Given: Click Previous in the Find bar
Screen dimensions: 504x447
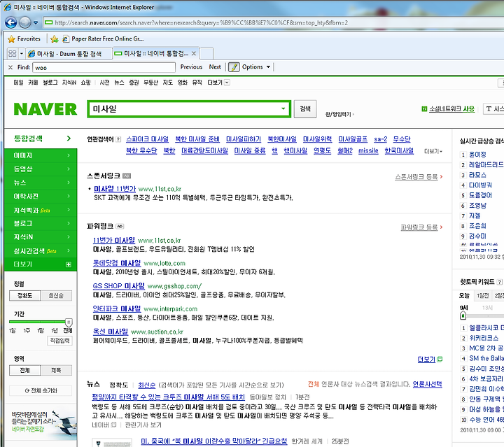Looking at the screenshot, I should (191, 66).
